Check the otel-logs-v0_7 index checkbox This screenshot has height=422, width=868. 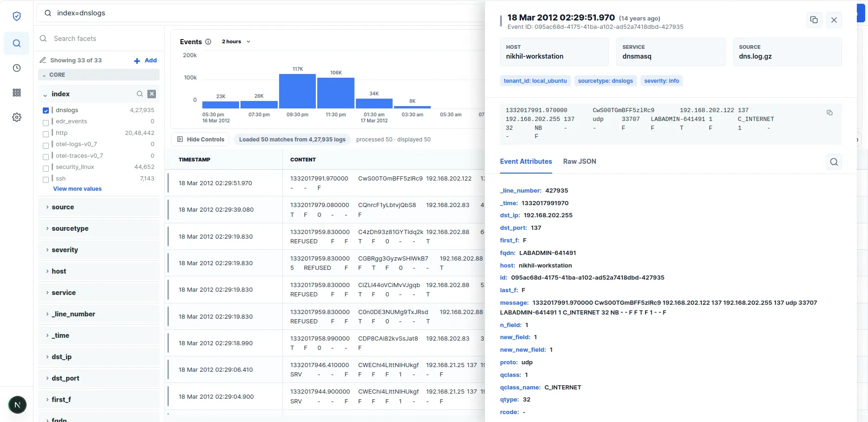click(46, 146)
